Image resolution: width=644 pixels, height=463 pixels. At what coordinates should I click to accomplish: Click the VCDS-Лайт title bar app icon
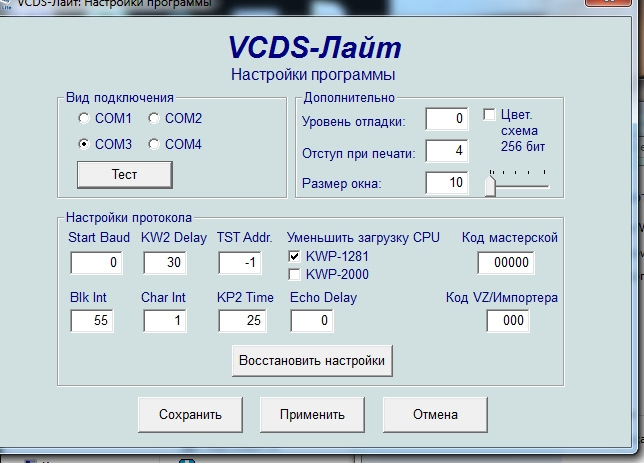click(6, 4)
